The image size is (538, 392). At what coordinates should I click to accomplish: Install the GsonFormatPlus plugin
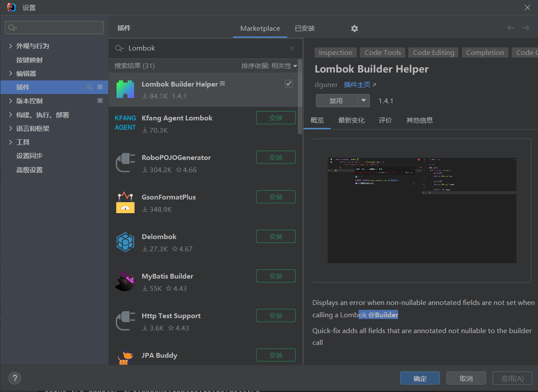coord(276,197)
